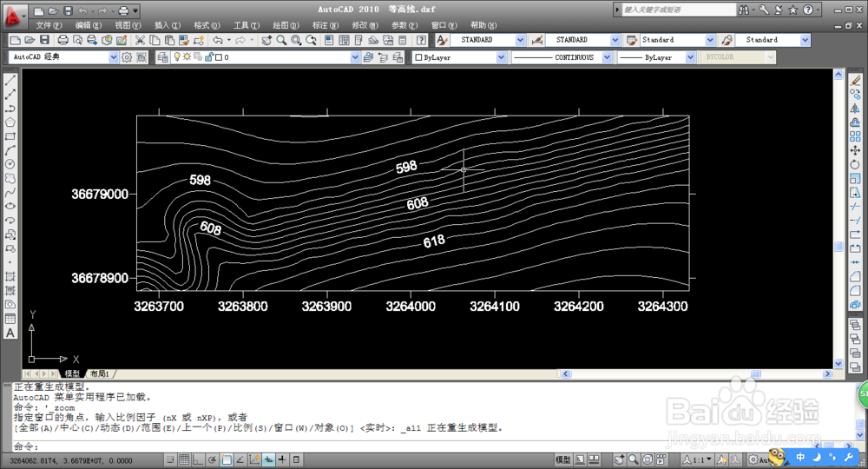This screenshot has height=469, width=868.
Task: Click the Workspace settings gear icon
Action: (127, 57)
